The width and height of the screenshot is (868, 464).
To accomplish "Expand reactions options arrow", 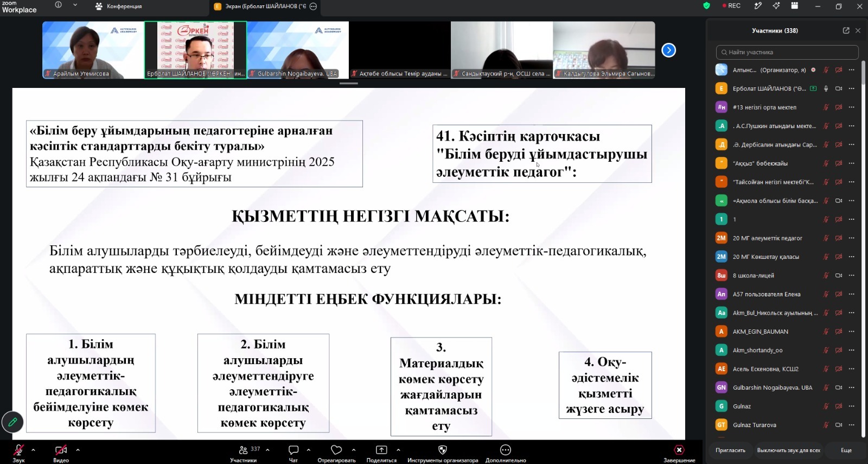I will click(354, 450).
